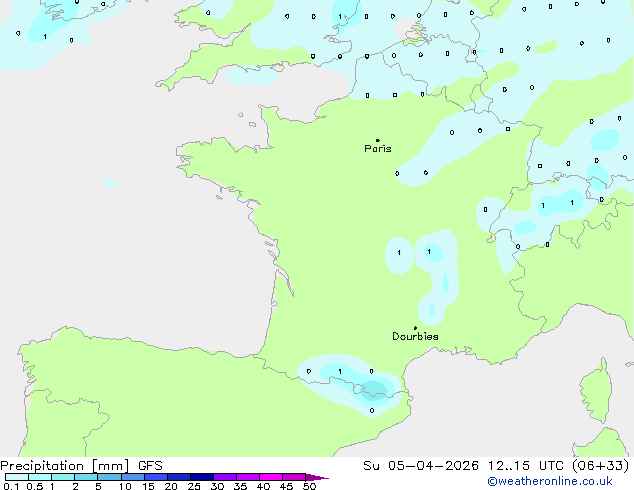Select the Paris location dot marker
Image resolution: width=634 pixels, height=490 pixels.
378,140
